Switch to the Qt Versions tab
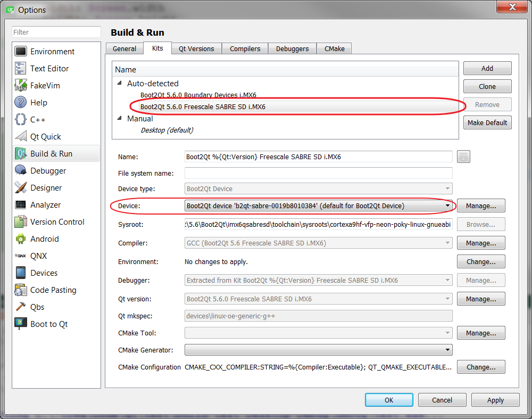The image size is (532, 419). click(x=196, y=48)
